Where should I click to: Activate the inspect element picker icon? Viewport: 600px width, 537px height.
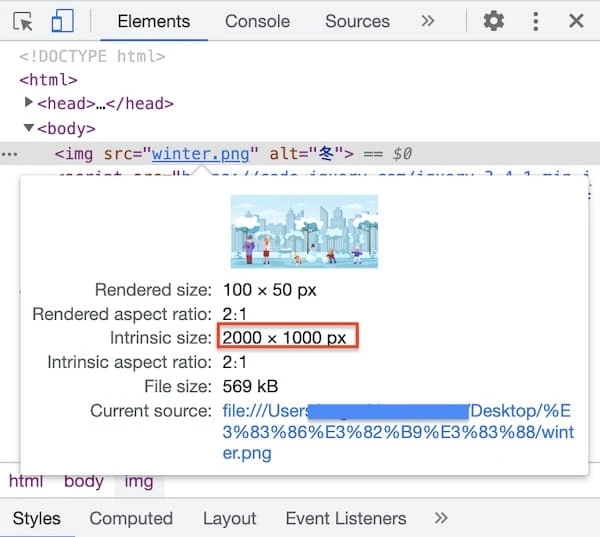pos(22,21)
